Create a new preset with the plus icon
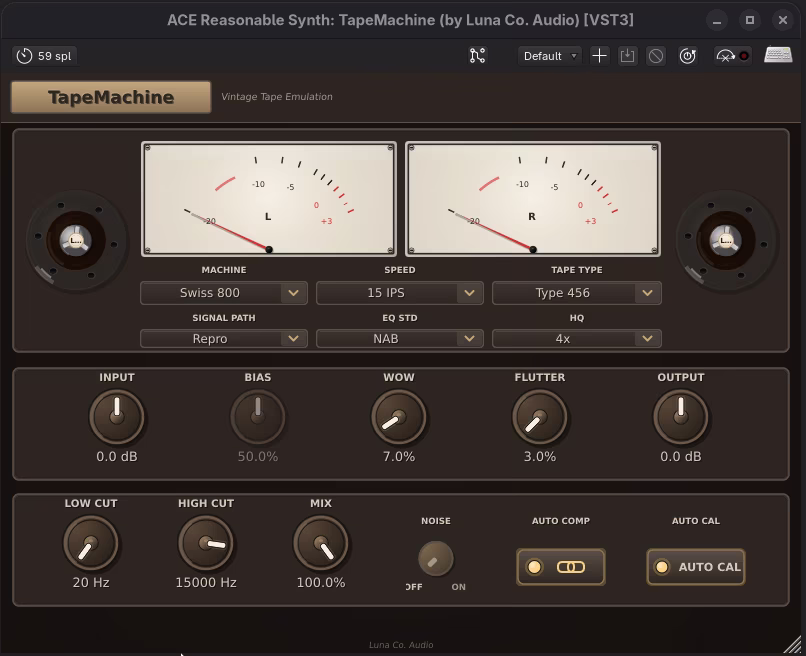The width and height of the screenshot is (806, 656). 599,56
